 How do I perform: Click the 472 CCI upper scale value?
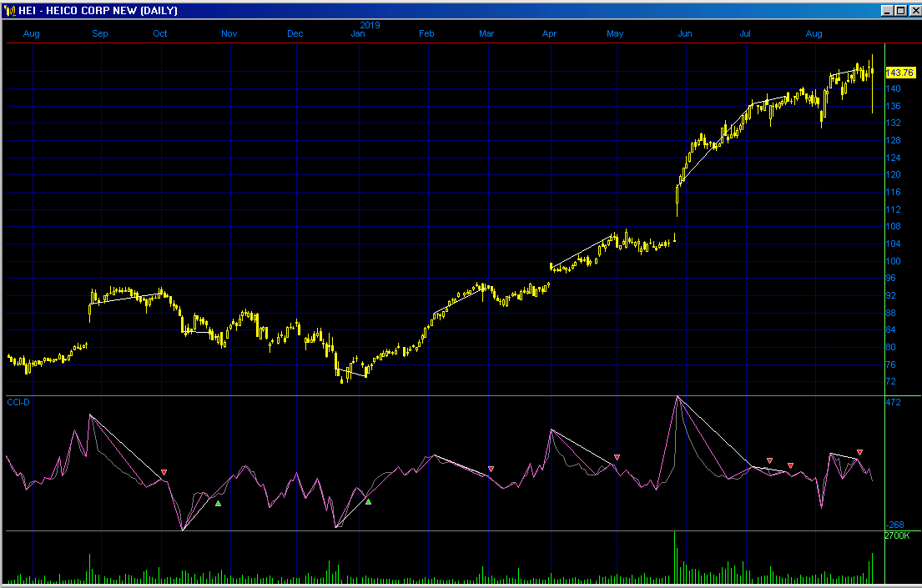pyautogui.click(x=893, y=402)
